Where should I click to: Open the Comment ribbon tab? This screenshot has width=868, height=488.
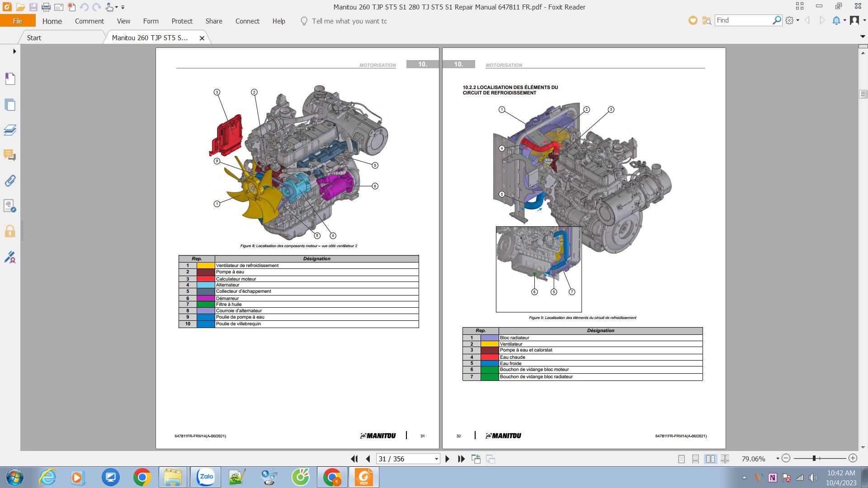pos(89,21)
